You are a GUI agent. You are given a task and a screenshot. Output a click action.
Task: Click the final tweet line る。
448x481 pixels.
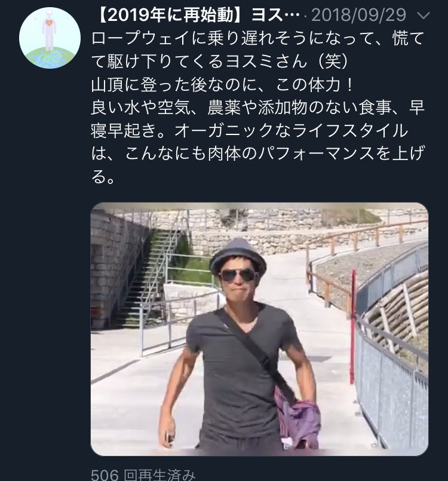click(x=103, y=177)
